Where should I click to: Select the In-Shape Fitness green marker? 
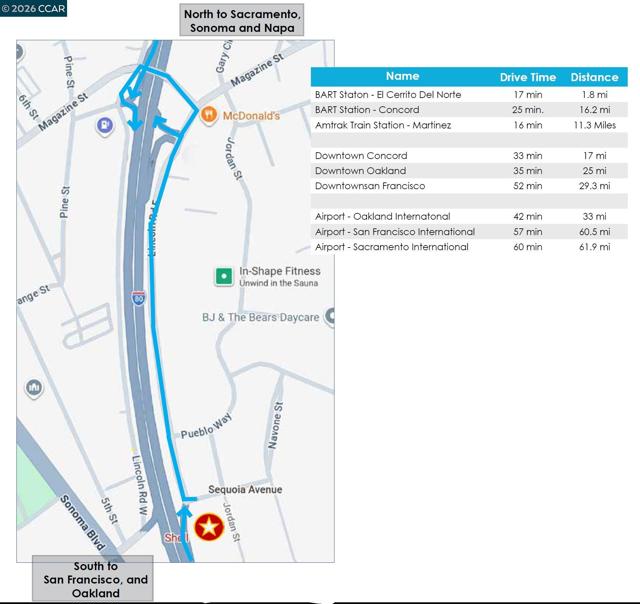(224, 277)
